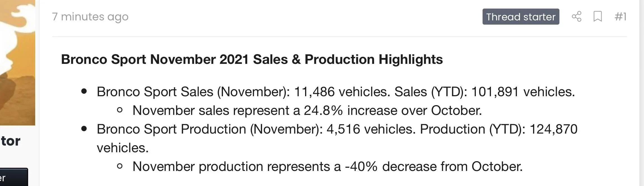Click the username ending in 'tor'
The width and height of the screenshot is (644, 186).
tap(11, 141)
